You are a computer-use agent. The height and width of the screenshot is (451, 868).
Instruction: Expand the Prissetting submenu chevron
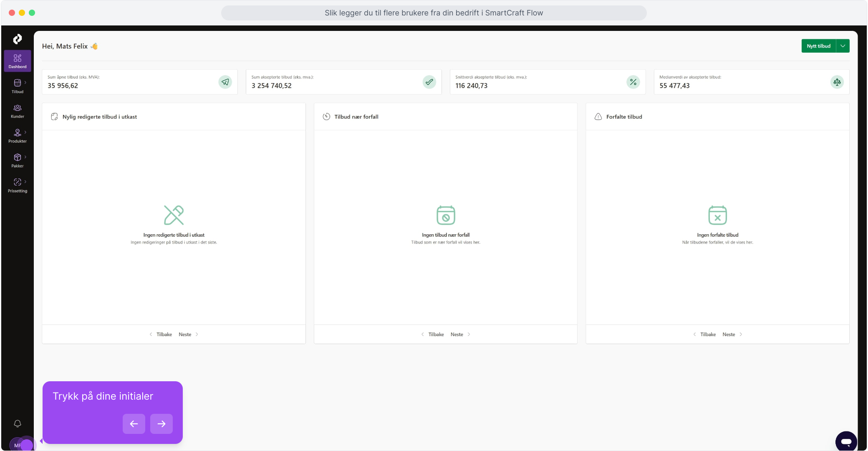pos(25,182)
